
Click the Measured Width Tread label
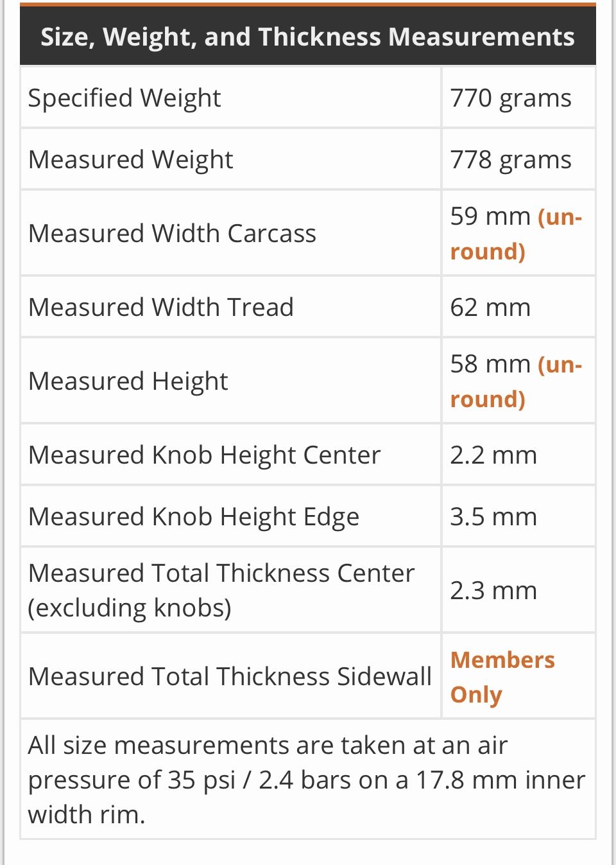point(160,308)
